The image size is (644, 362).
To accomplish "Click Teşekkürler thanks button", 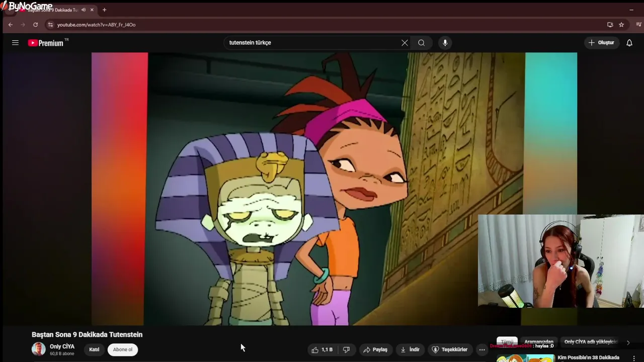I will point(450,349).
